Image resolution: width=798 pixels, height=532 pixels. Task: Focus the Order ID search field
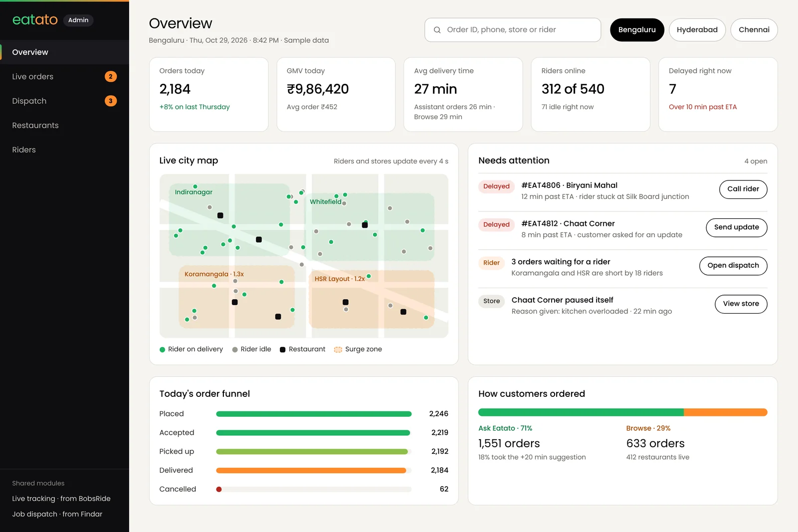pyautogui.click(x=513, y=30)
